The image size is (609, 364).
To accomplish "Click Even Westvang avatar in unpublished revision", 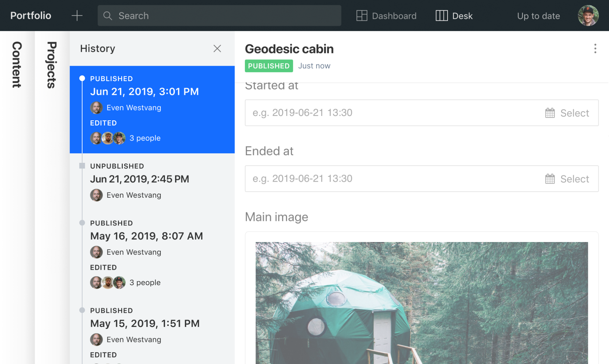I will pos(96,195).
